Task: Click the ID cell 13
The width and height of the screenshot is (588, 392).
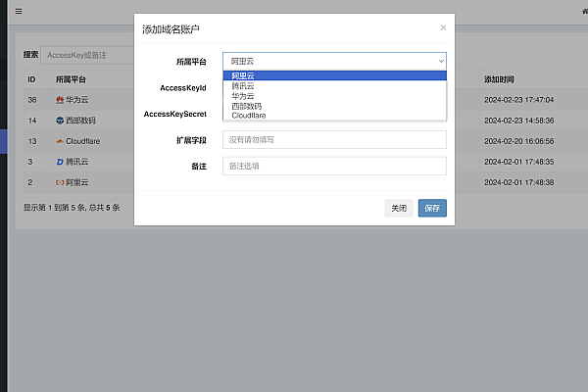Action: 32,141
